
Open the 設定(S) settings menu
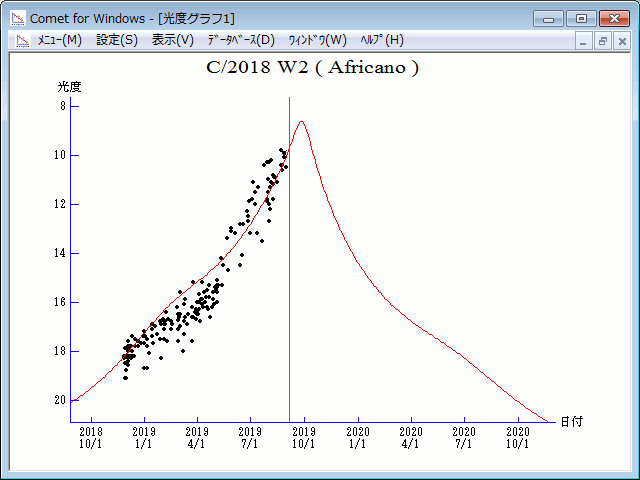tap(117, 40)
